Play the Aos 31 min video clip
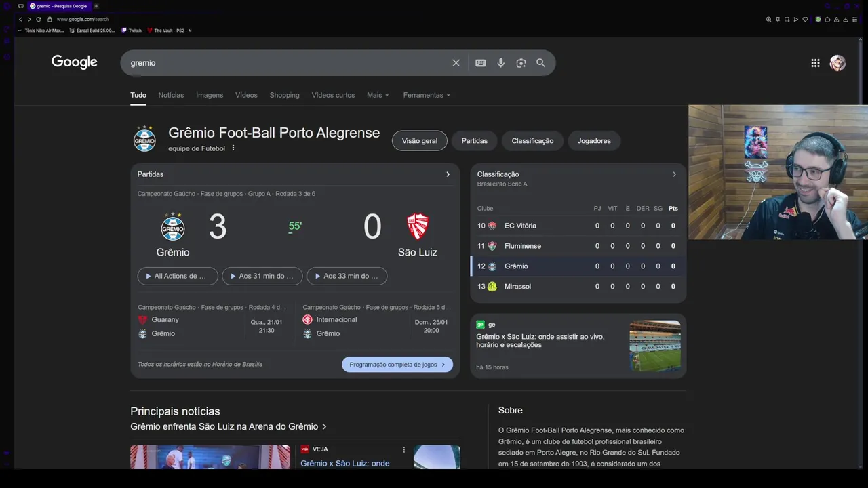Screen dimensions: 868x488 click(x=262, y=276)
